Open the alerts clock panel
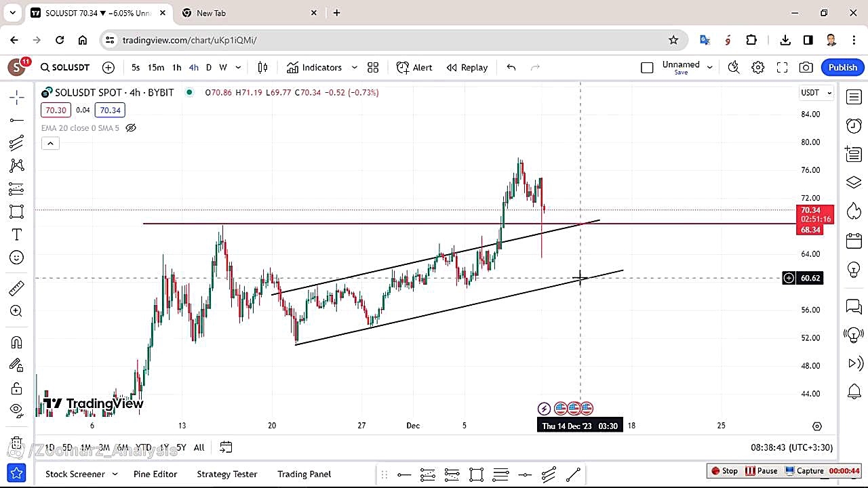 [854, 125]
